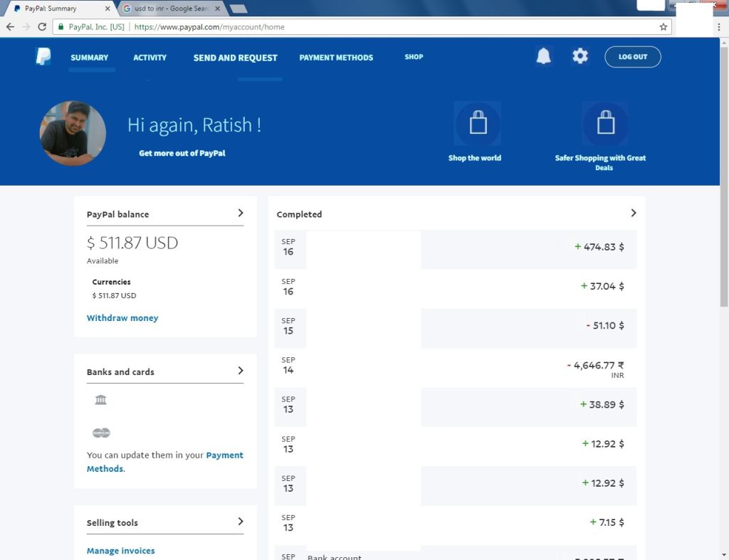
Task: Click Safer Shopping with Great Deals label
Action: pos(600,163)
